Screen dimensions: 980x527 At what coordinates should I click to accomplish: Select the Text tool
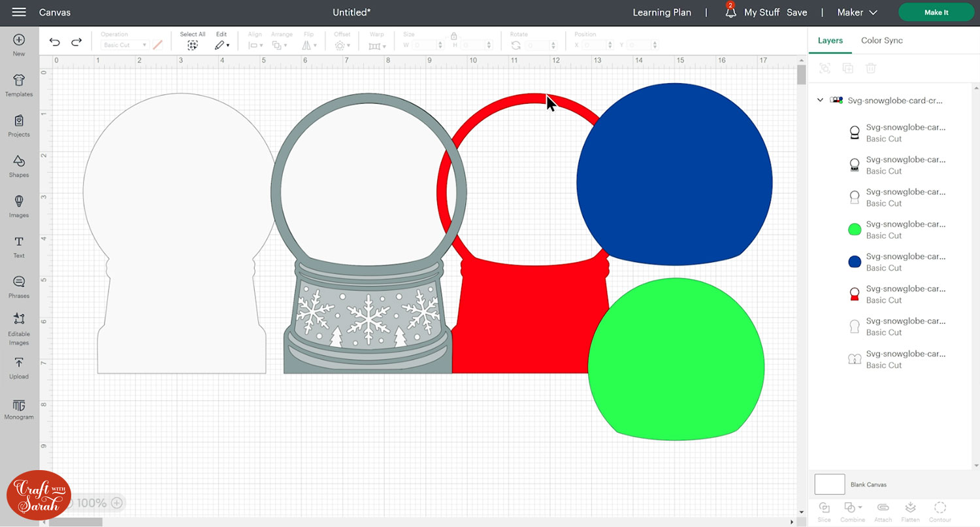(x=19, y=246)
